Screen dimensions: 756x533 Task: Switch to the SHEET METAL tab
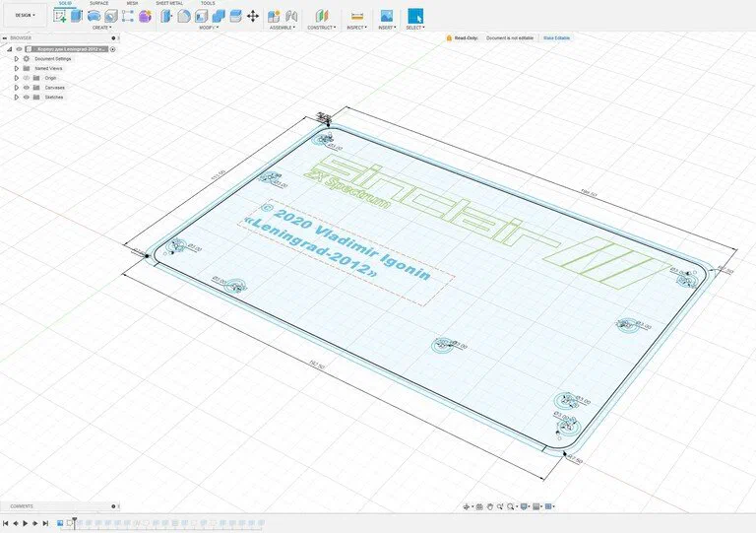click(169, 3)
